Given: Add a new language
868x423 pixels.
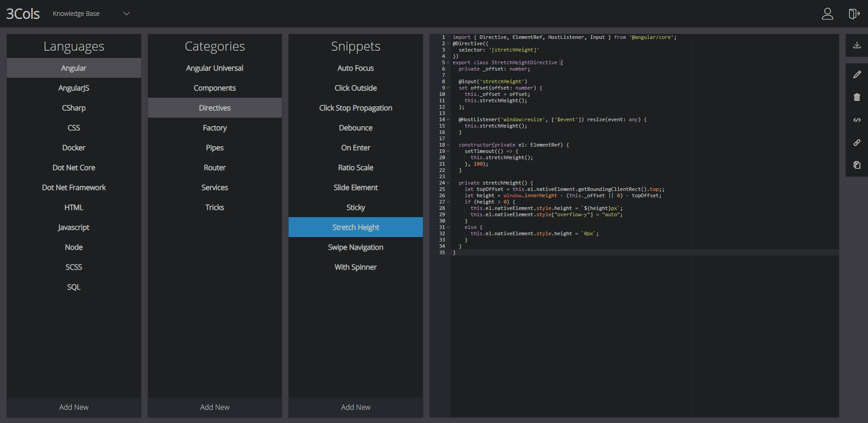Looking at the screenshot, I should click(x=73, y=407).
